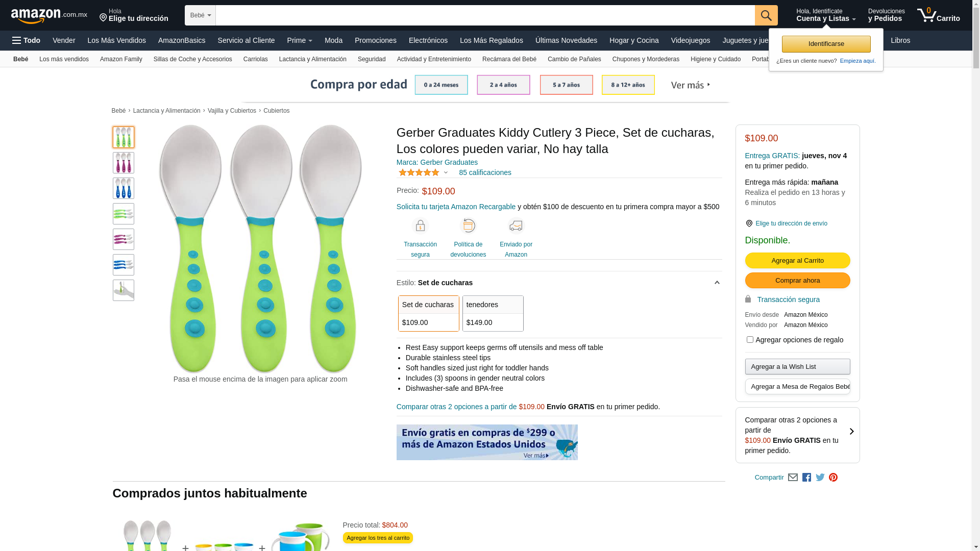Share the product via Facebook icon
Image resolution: width=980 pixels, height=551 pixels.
806,478
